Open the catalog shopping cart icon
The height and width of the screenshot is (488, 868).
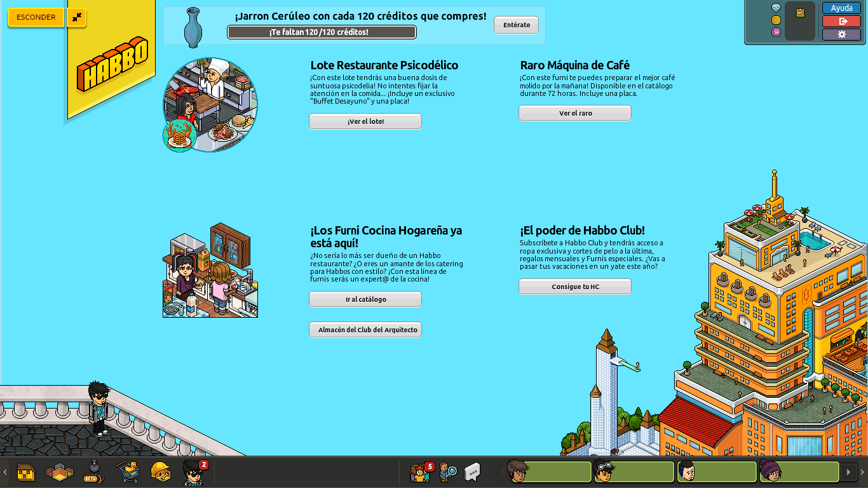[x=127, y=472]
